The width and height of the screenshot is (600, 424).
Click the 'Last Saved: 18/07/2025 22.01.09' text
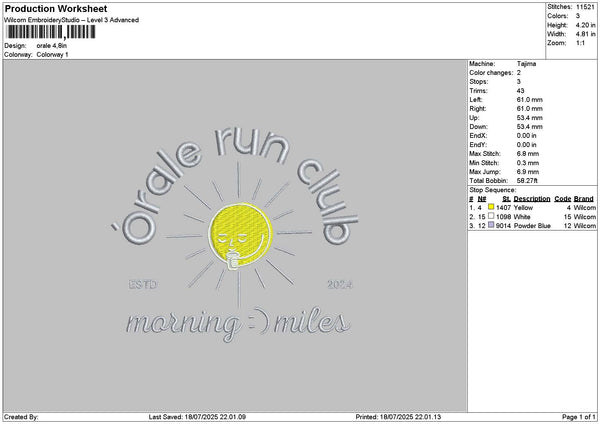click(197, 417)
